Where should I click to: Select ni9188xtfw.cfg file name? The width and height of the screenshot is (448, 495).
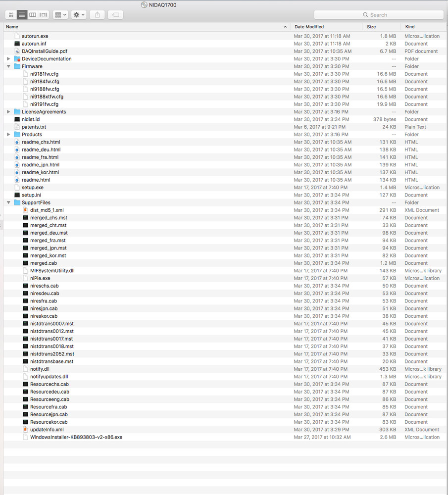click(47, 97)
